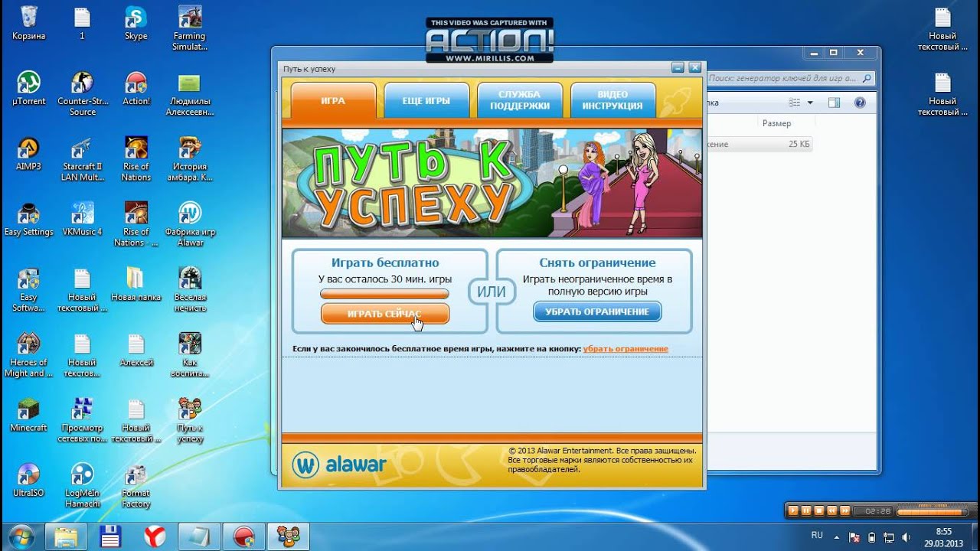Open Фабрика игр Alawar shortcut
Screen dimensions: 980x551
tap(190, 224)
